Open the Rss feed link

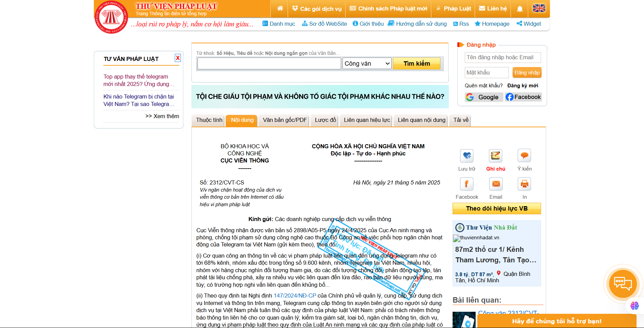click(x=461, y=24)
